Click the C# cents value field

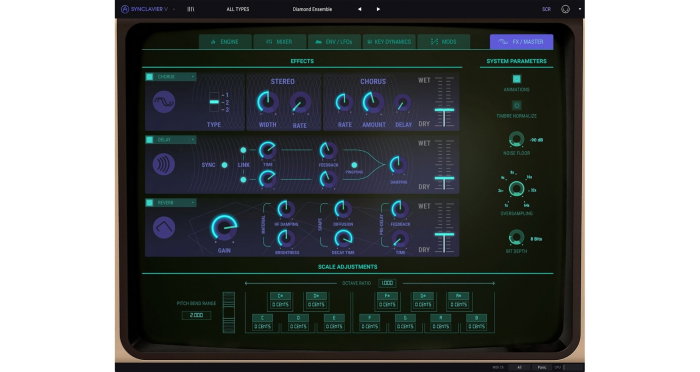280,305
